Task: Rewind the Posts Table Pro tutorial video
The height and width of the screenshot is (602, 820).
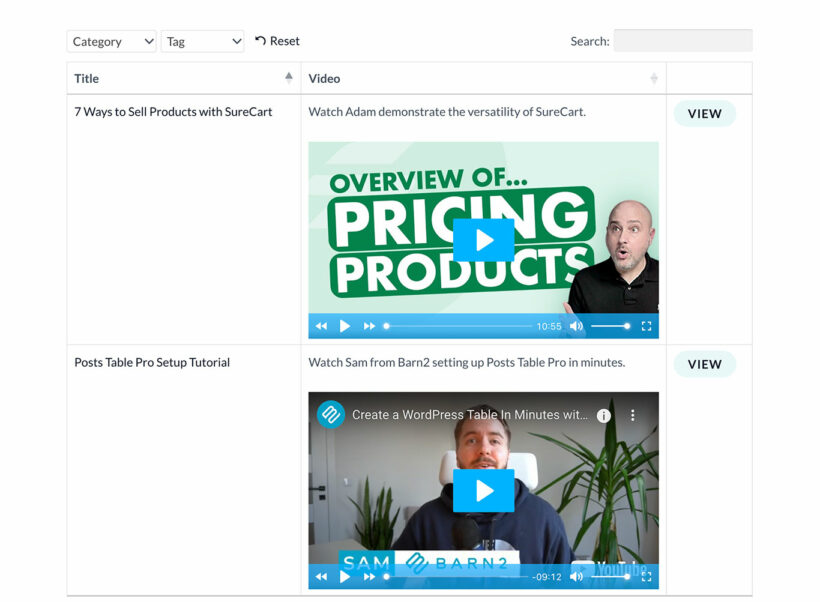Action: pos(321,577)
